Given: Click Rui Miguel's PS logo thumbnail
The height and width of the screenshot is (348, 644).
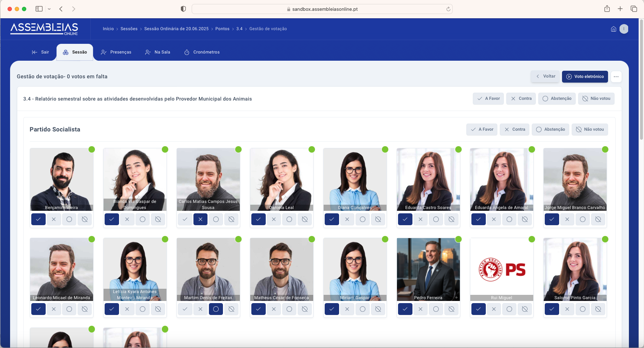Looking at the screenshot, I should pyautogui.click(x=502, y=269).
